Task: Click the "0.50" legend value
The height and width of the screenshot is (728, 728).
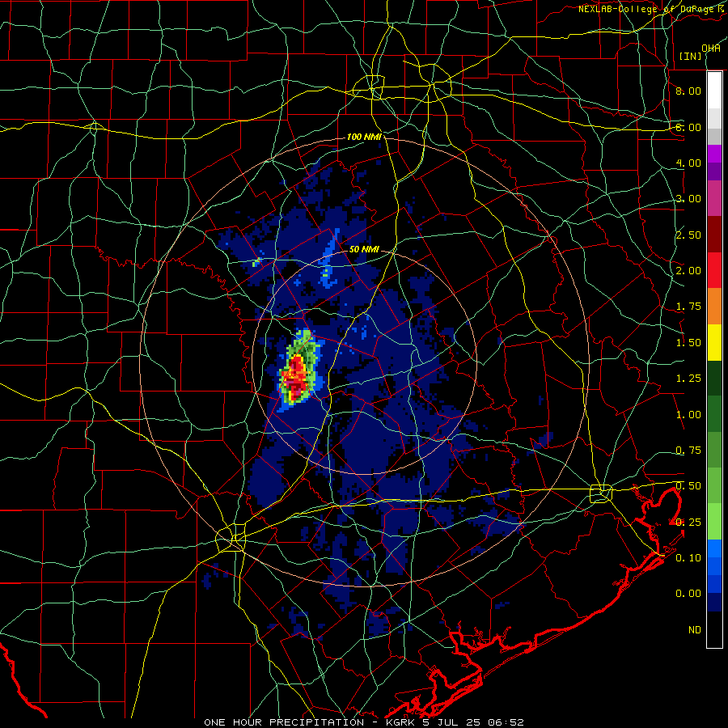Action: click(x=688, y=486)
